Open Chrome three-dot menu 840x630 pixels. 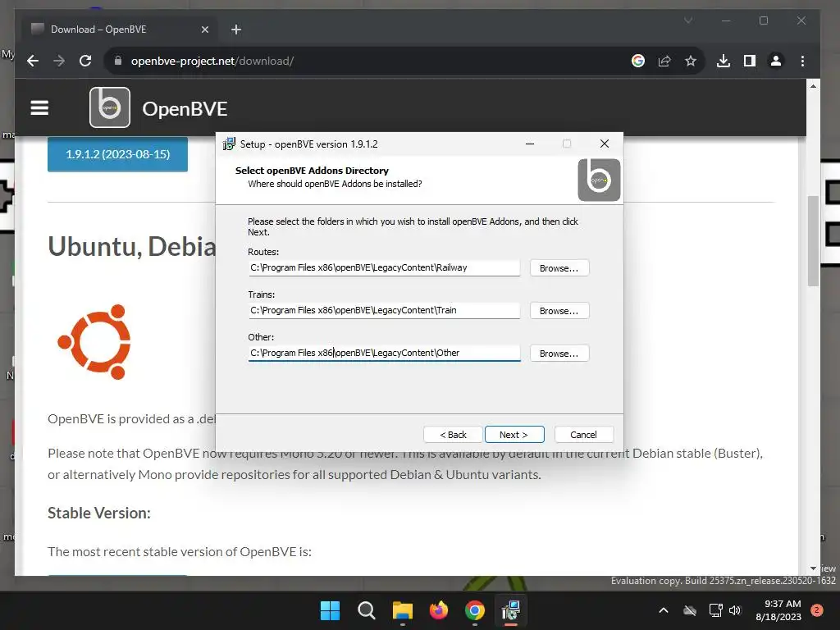(x=802, y=61)
